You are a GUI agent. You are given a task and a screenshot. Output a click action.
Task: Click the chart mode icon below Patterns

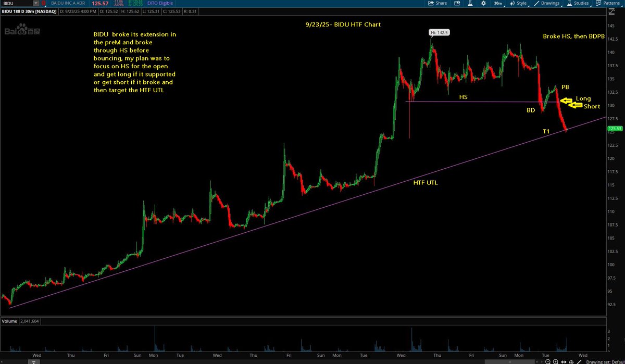[x=611, y=11]
